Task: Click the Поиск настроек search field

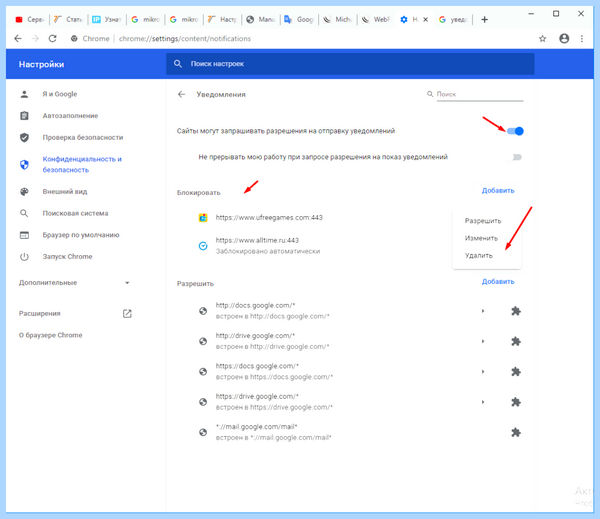Action: [350, 64]
